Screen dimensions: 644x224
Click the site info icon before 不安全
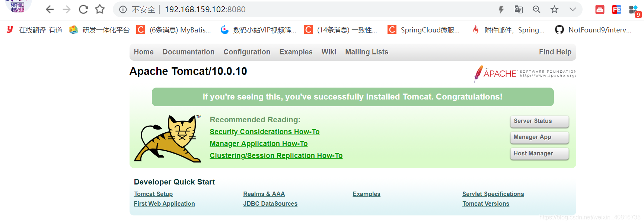coord(123,10)
